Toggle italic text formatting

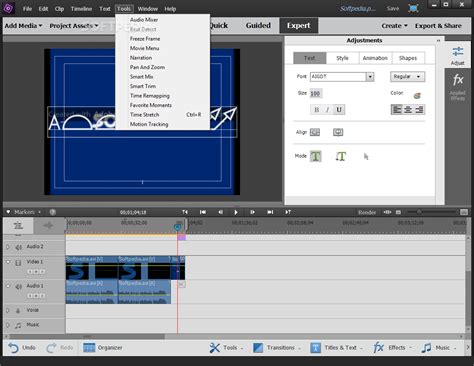tap(327, 109)
